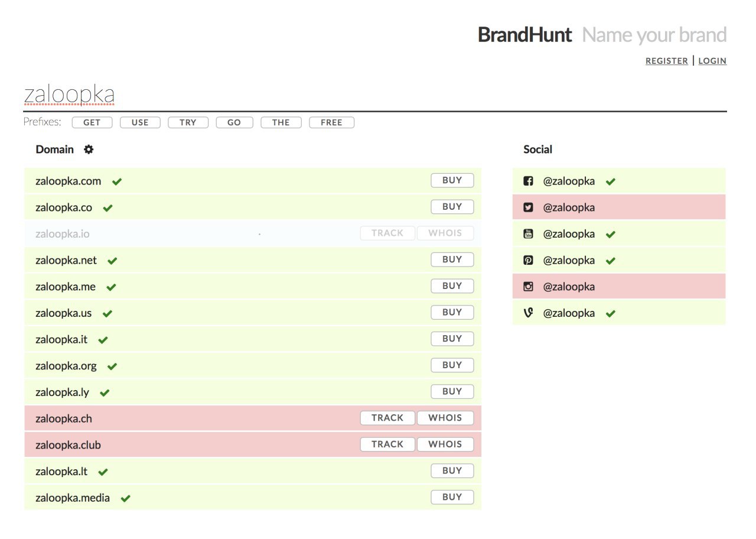The height and width of the screenshot is (539, 756).
Task: Click the Pinterest icon for @zaloopka
Action: point(529,260)
